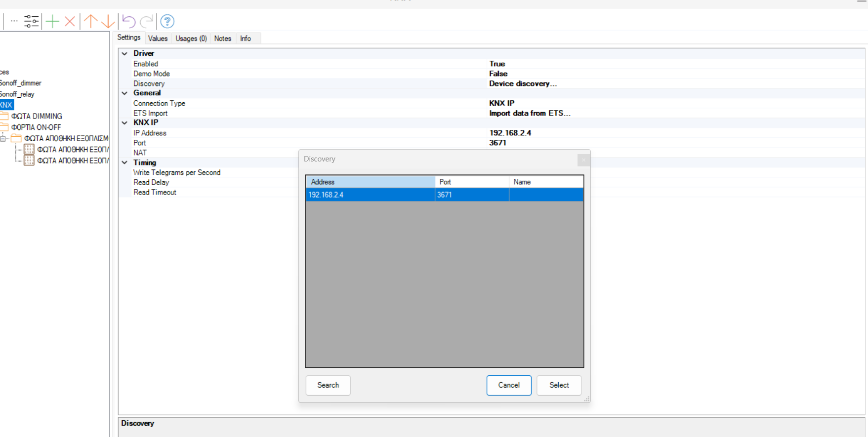This screenshot has width=868, height=437.
Task: Open the sliders settings icon in toolbar
Action: click(31, 21)
